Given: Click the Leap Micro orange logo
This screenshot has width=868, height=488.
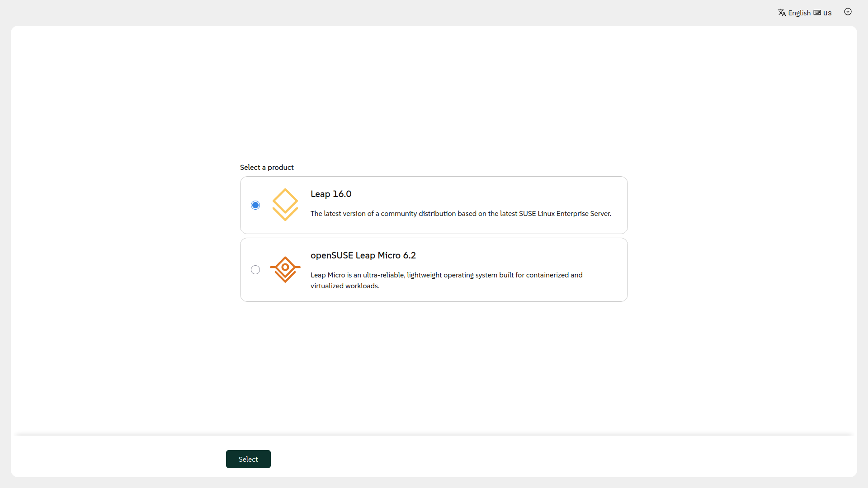Looking at the screenshot, I should pos(285,269).
